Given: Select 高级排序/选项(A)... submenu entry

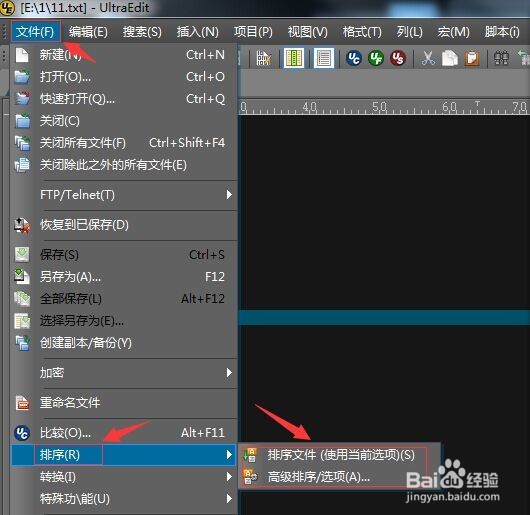Looking at the screenshot, I should (x=339, y=477).
